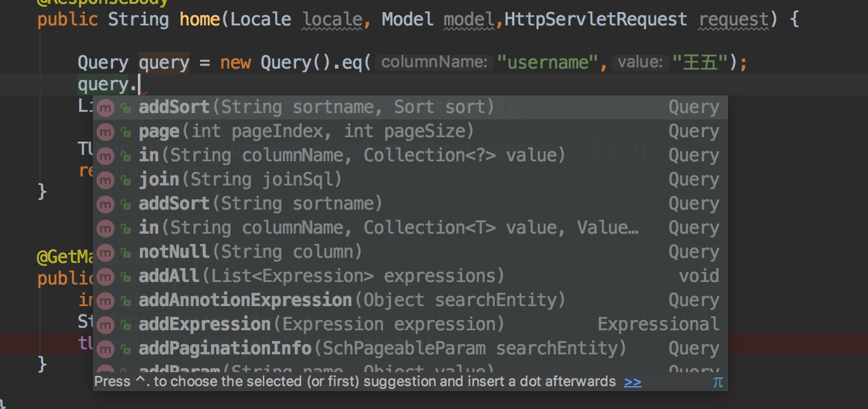The image size is (868, 409).
Task: Click the pi icon in the completion popup footer
Action: pyautogui.click(x=717, y=382)
